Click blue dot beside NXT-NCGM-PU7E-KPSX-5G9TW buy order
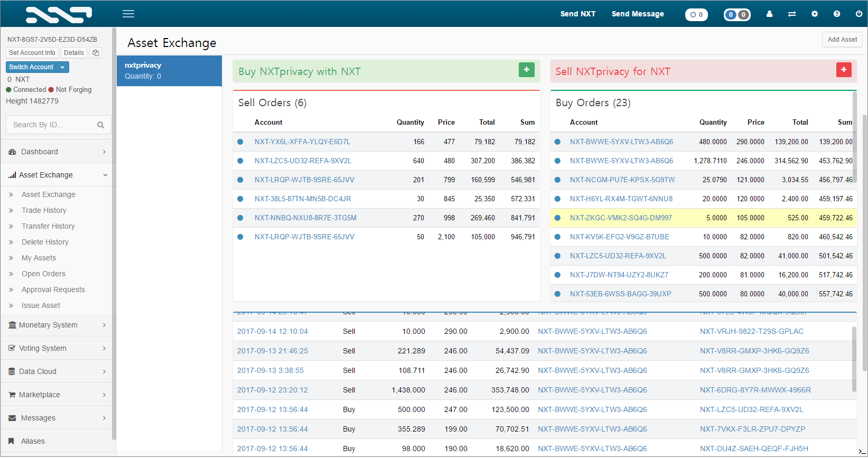 tap(557, 180)
